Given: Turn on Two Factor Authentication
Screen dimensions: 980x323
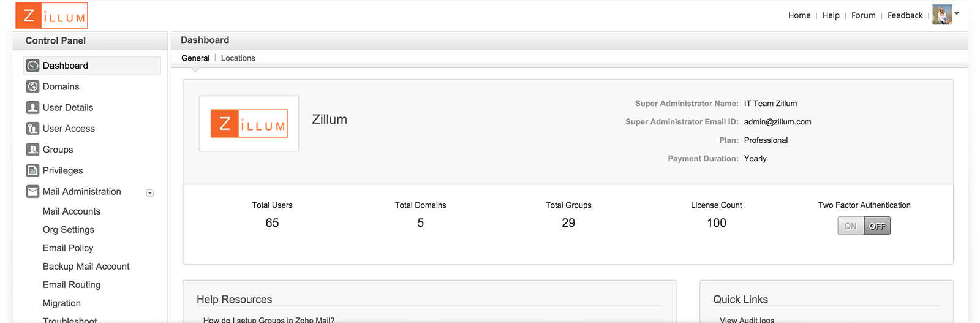Looking at the screenshot, I should point(851,226).
